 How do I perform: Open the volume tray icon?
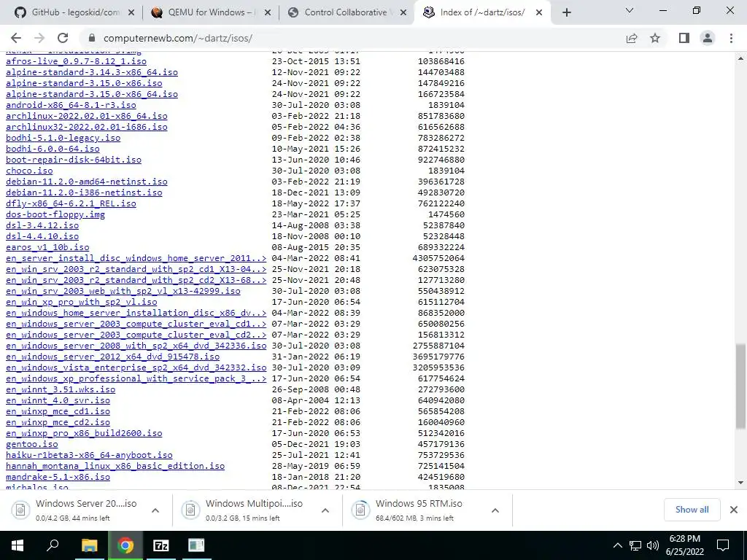[653, 545]
